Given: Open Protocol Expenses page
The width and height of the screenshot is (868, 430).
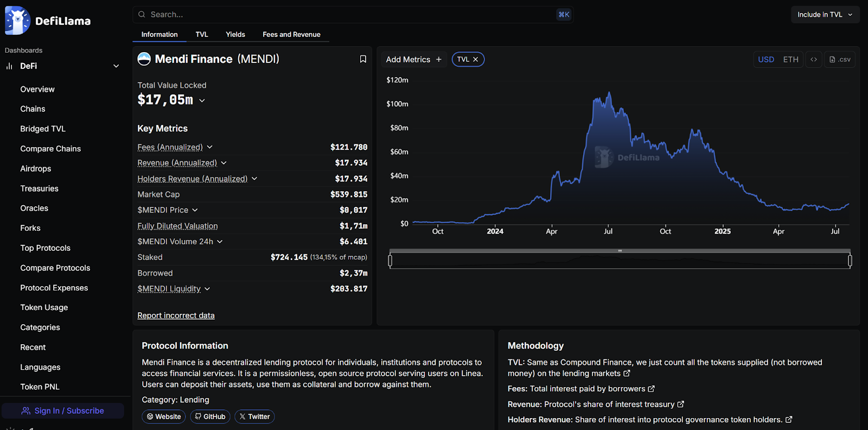Looking at the screenshot, I should pos(54,288).
